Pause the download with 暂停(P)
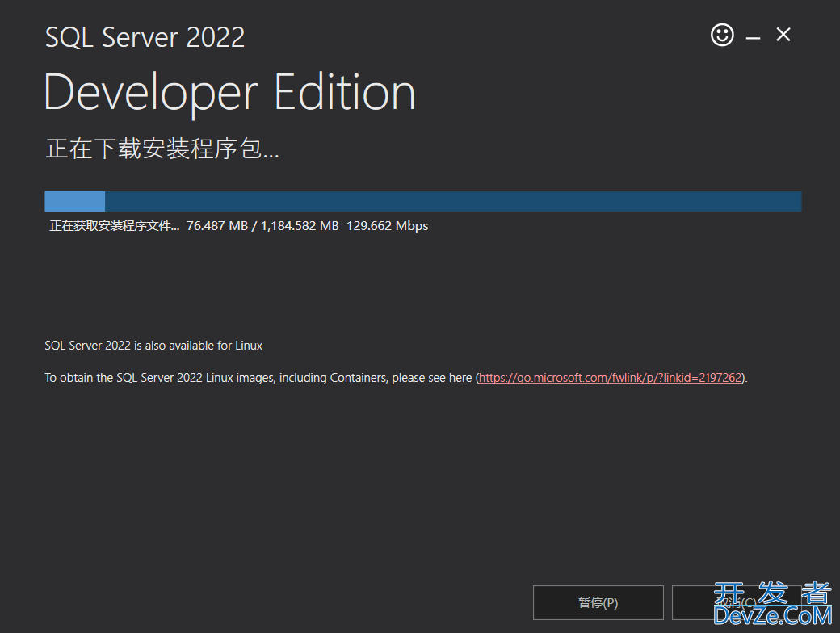 (x=598, y=602)
